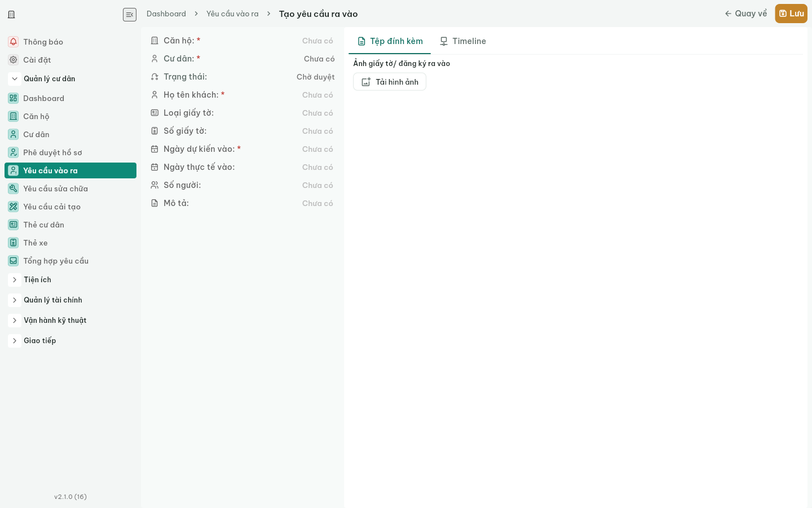812x508 pixels.
Task: Open Thông báo bell icon
Action: (14, 42)
